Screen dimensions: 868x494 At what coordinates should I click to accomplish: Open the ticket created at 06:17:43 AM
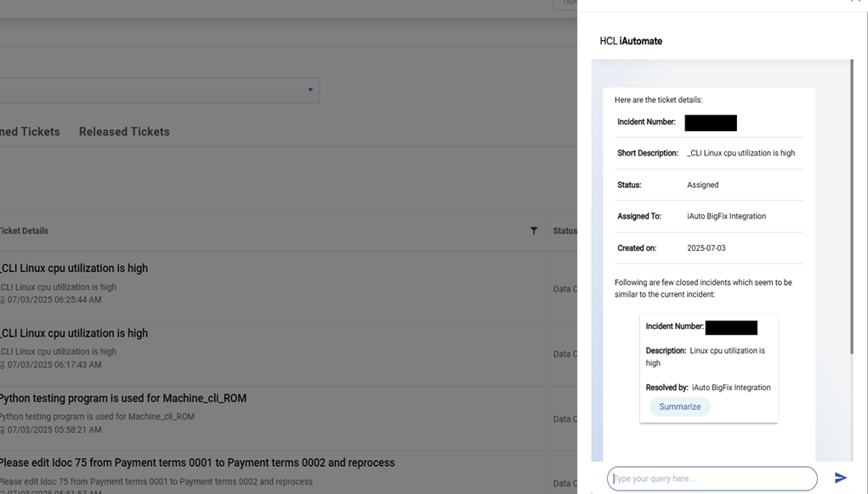[x=74, y=333]
